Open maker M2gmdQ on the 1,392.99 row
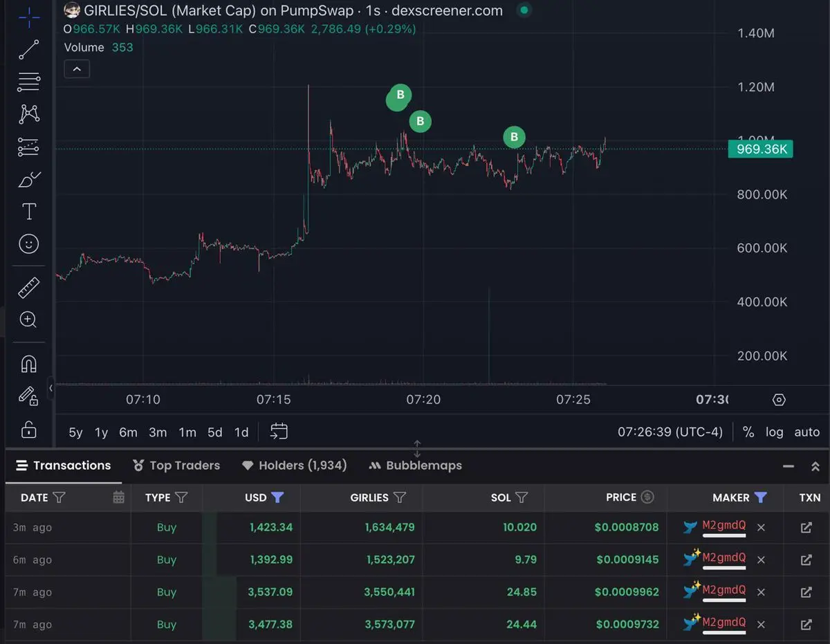Viewport: 830px width, 644px height. point(724,558)
